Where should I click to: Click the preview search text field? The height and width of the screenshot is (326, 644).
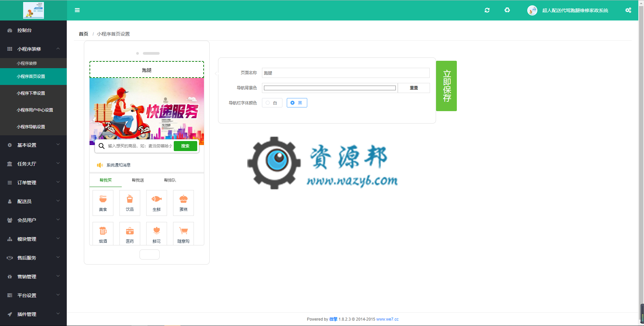pyautogui.click(x=140, y=146)
